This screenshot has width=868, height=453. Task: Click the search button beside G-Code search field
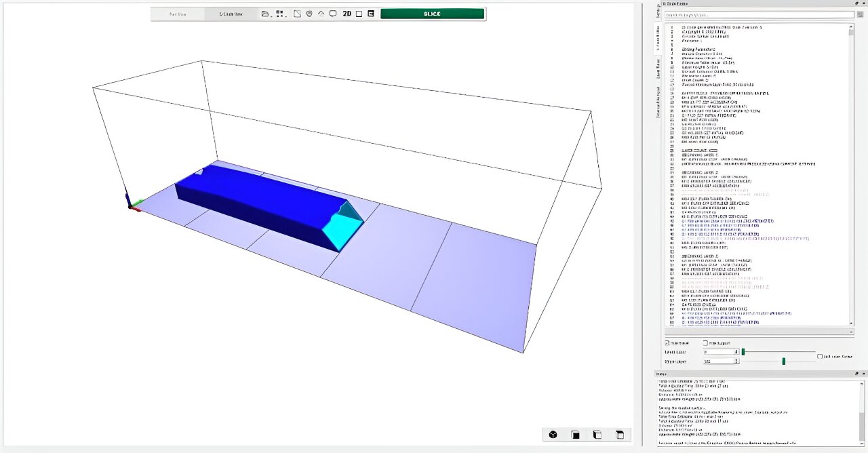(860, 14)
